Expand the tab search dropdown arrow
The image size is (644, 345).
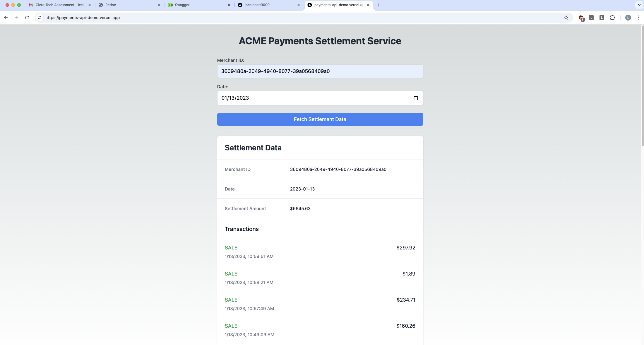coord(639,5)
